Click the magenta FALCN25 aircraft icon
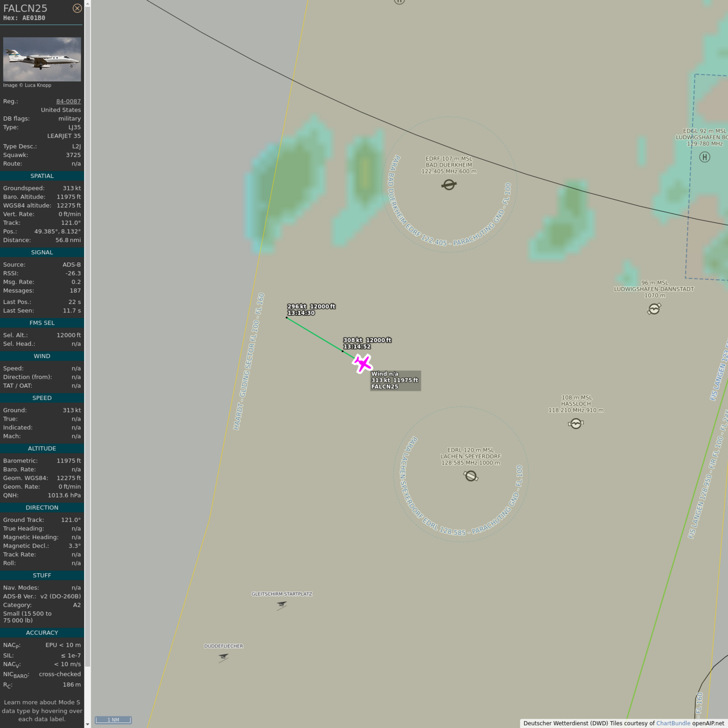728x728 pixels. 362,363
